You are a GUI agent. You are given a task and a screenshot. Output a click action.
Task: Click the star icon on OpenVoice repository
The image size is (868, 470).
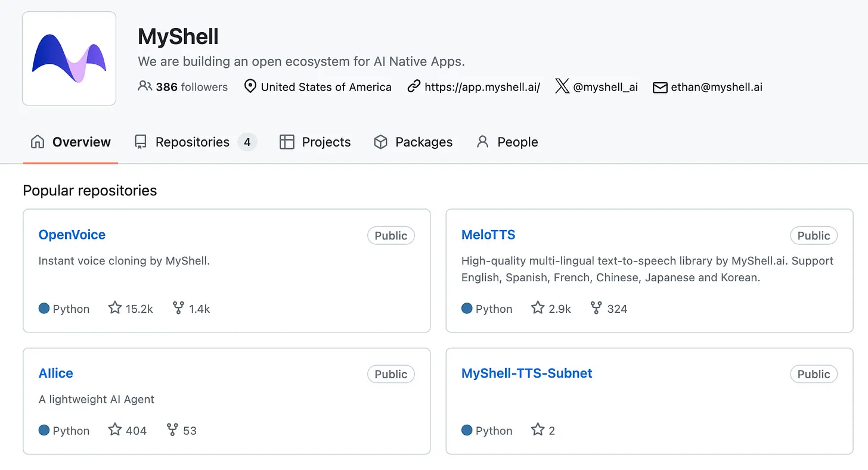[x=115, y=308]
